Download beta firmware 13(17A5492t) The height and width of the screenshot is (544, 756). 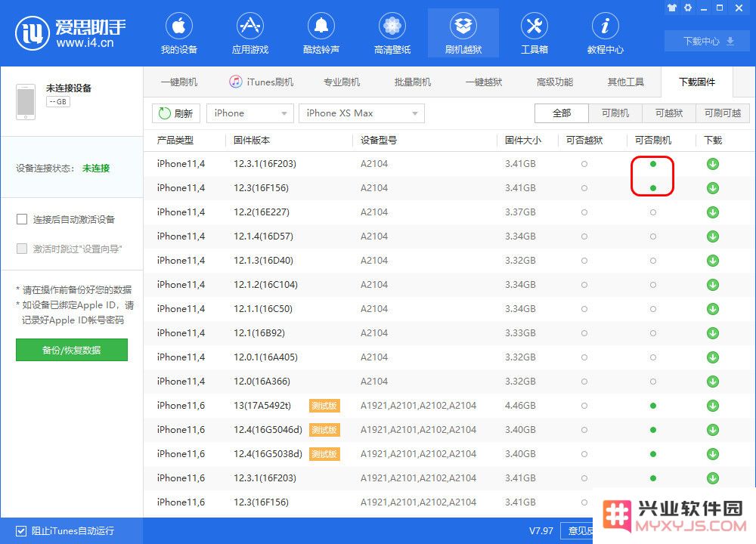click(x=713, y=406)
